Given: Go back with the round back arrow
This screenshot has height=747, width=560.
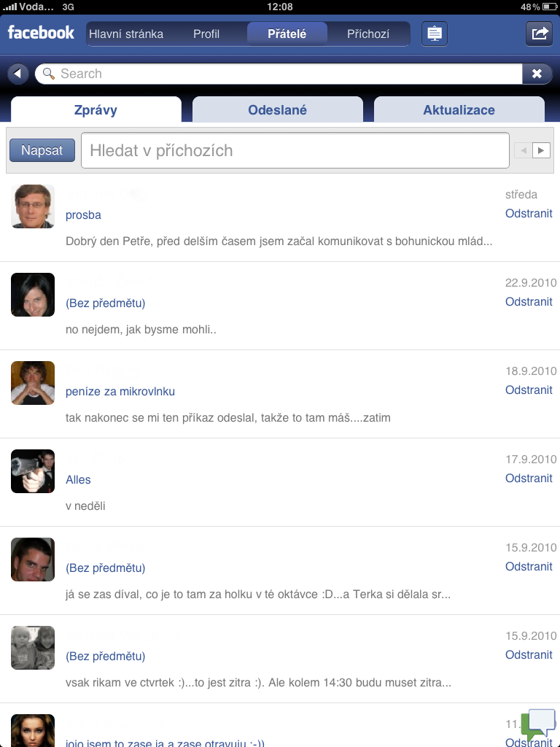Looking at the screenshot, I should [18, 74].
